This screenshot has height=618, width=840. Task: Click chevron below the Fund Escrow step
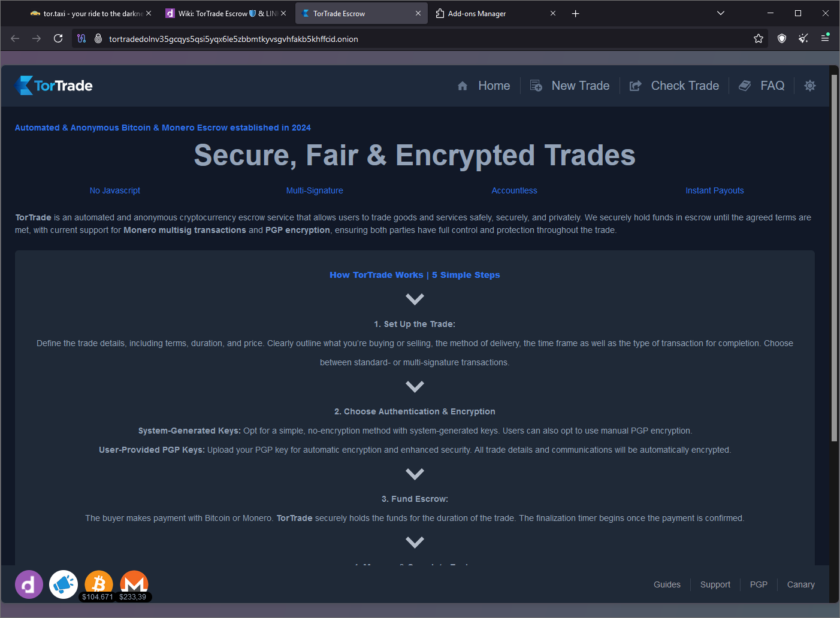pyautogui.click(x=415, y=542)
